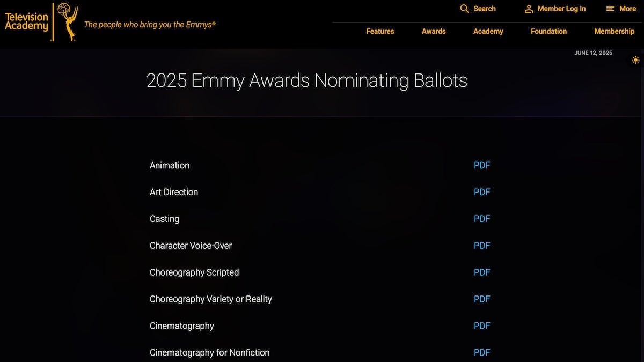This screenshot has height=362, width=644.
Task: Open the Cinematography ballot PDF
Action: click(482, 326)
